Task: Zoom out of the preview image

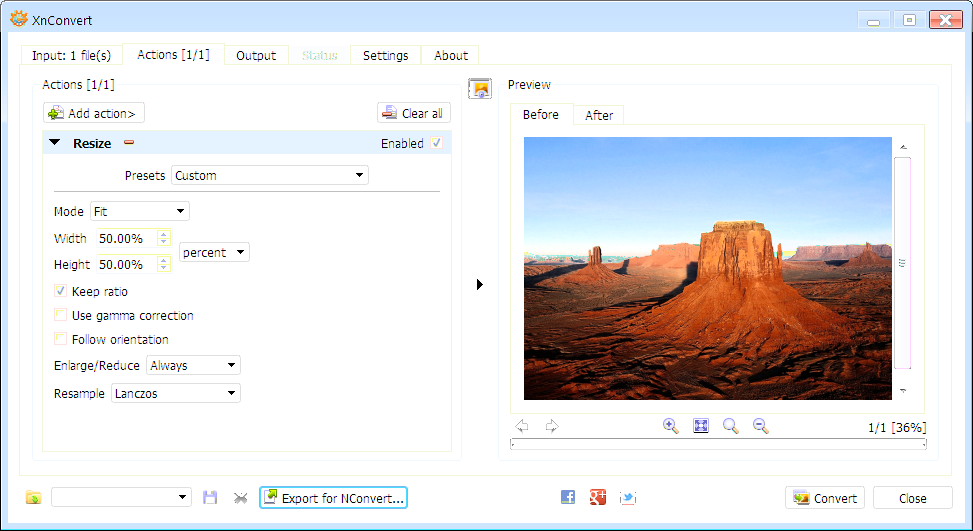Action: point(761,426)
